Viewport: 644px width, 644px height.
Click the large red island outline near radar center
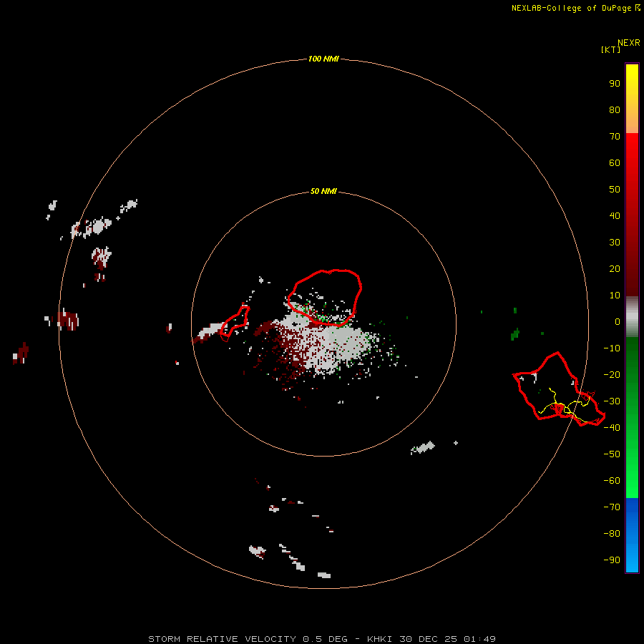(x=325, y=298)
